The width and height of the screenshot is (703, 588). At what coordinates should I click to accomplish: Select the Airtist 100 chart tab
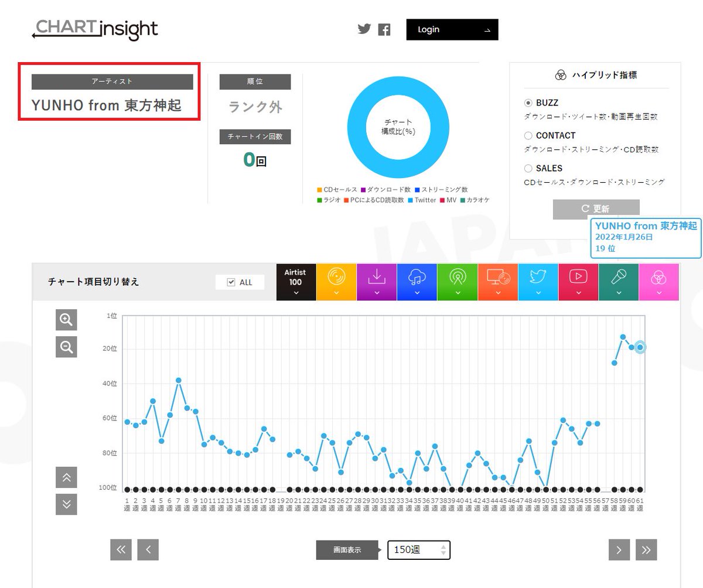click(x=296, y=282)
